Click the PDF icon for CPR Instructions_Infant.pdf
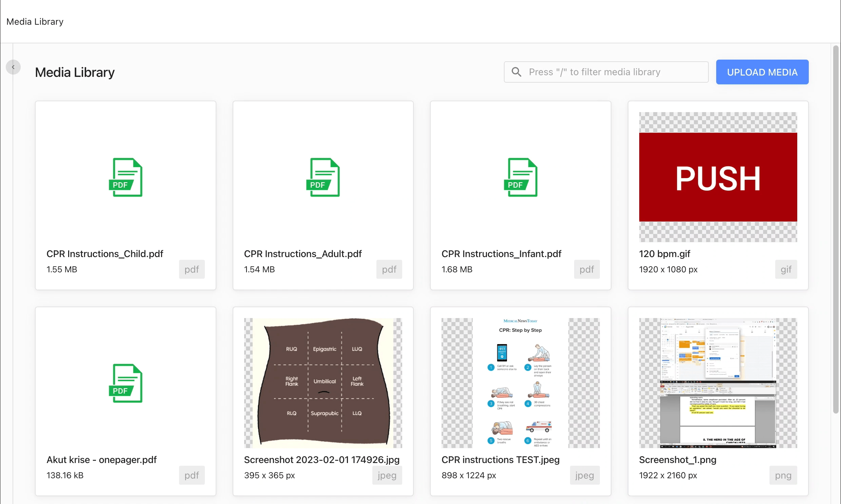Viewport: 841px width, 504px height. [521, 177]
